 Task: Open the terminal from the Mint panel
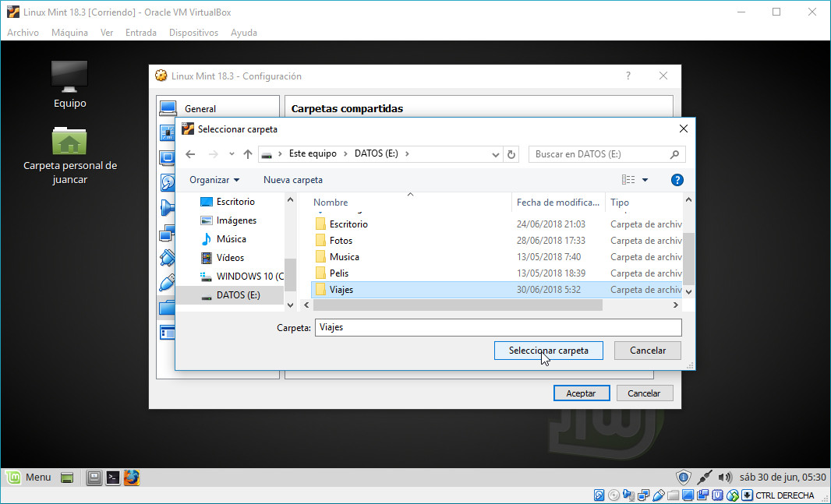click(x=113, y=478)
